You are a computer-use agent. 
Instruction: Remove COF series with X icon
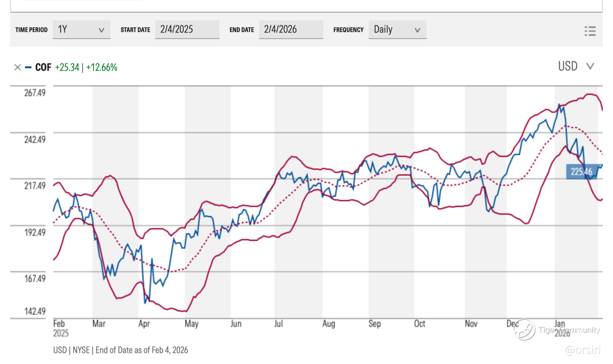(x=17, y=67)
